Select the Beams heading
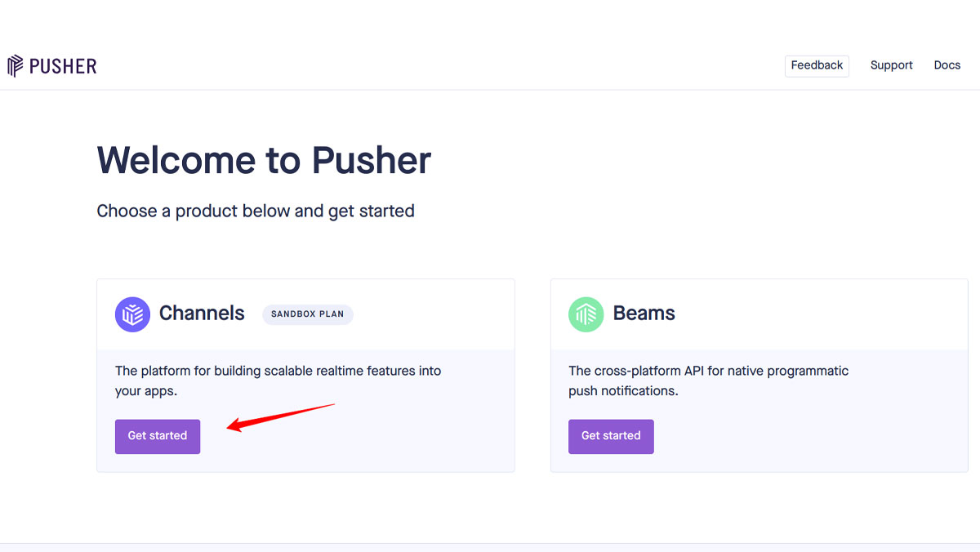The image size is (980, 552). (644, 314)
